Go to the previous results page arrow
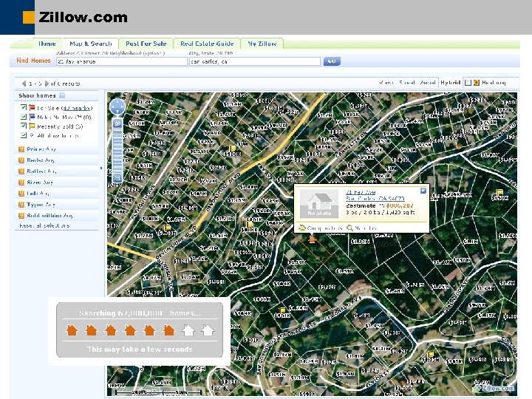This screenshot has height=399, width=532. coord(24,83)
